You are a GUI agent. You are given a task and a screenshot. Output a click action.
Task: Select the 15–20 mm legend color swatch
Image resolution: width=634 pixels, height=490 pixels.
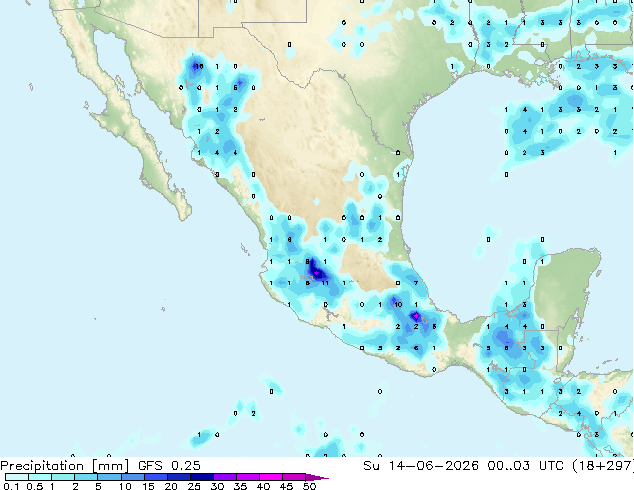(x=156, y=477)
